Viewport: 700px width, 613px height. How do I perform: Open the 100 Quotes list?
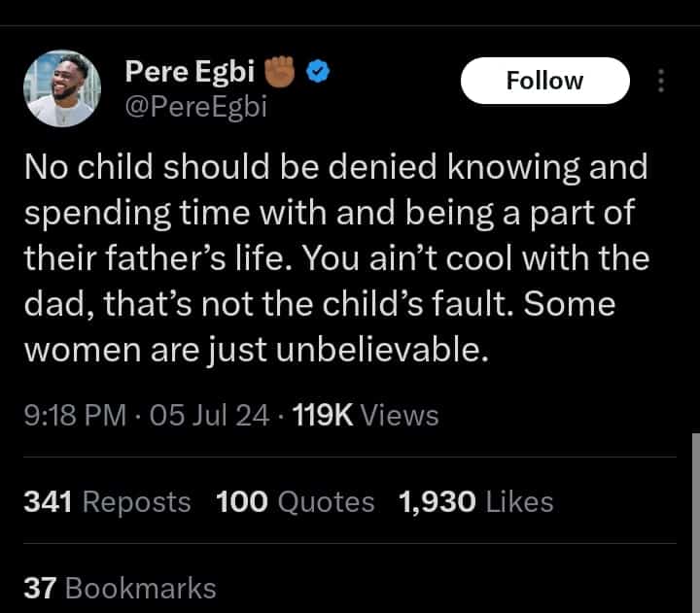295,501
